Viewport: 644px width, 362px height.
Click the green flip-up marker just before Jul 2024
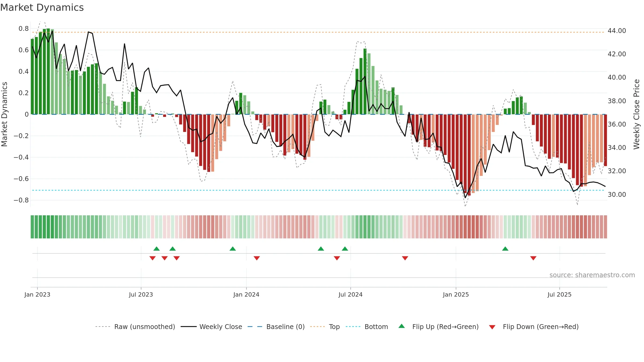(345, 249)
